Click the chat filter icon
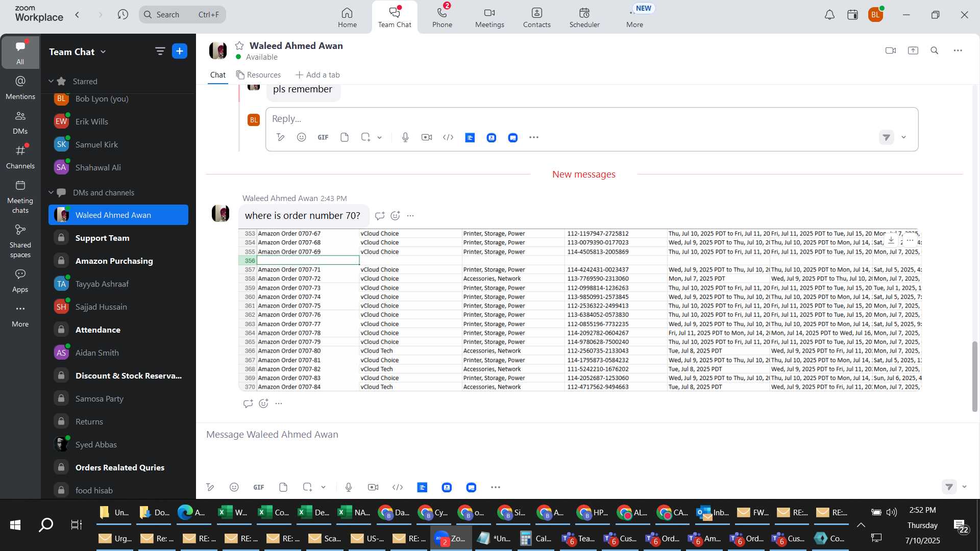 tap(160, 52)
